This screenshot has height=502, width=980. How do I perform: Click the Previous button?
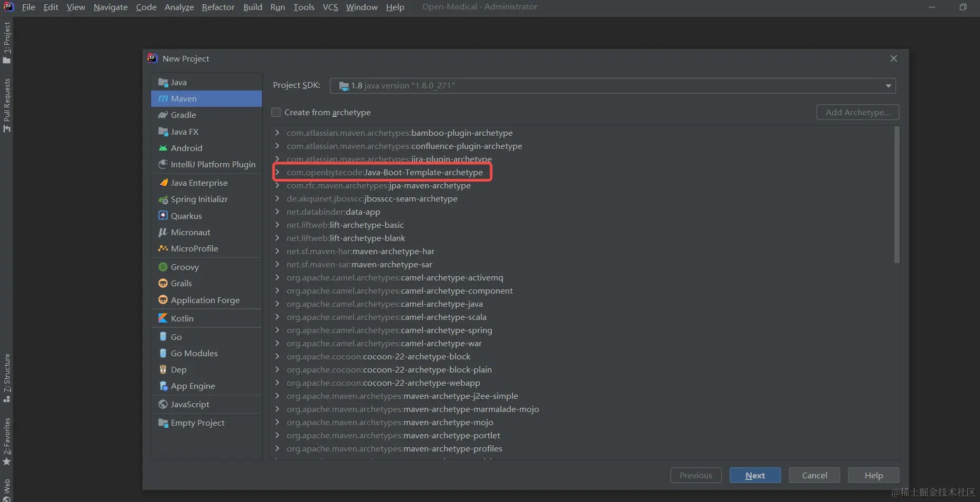click(x=696, y=475)
